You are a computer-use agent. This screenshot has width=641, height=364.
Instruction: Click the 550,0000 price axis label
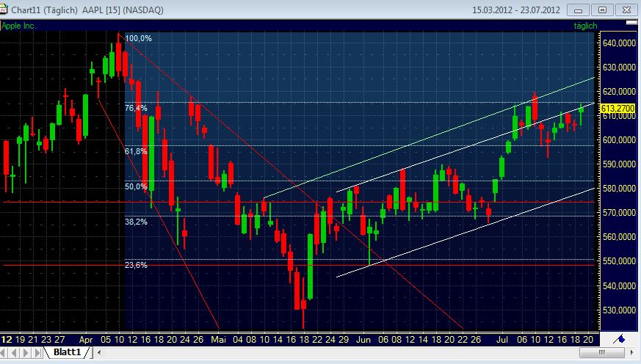point(619,261)
